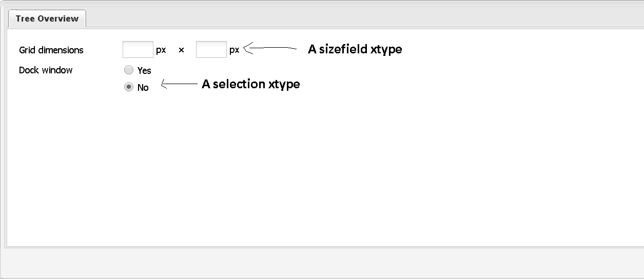Click the "No" option label text
The height and width of the screenshot is (279, 644).
(143, 88)
